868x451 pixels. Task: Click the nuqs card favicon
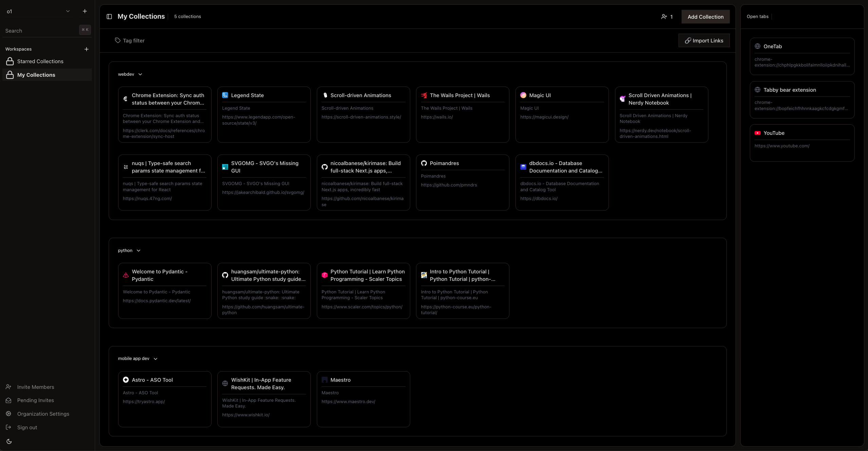click(x=126, y=167)
